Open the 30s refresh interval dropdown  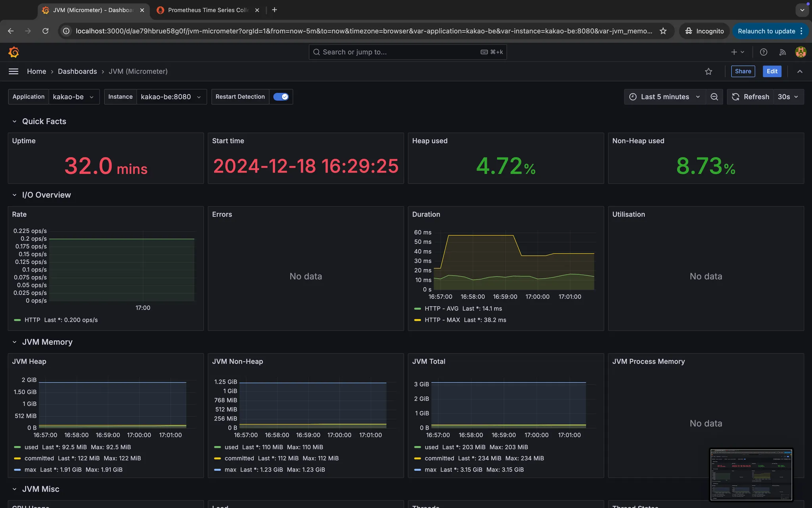click(x=788, y=97)
